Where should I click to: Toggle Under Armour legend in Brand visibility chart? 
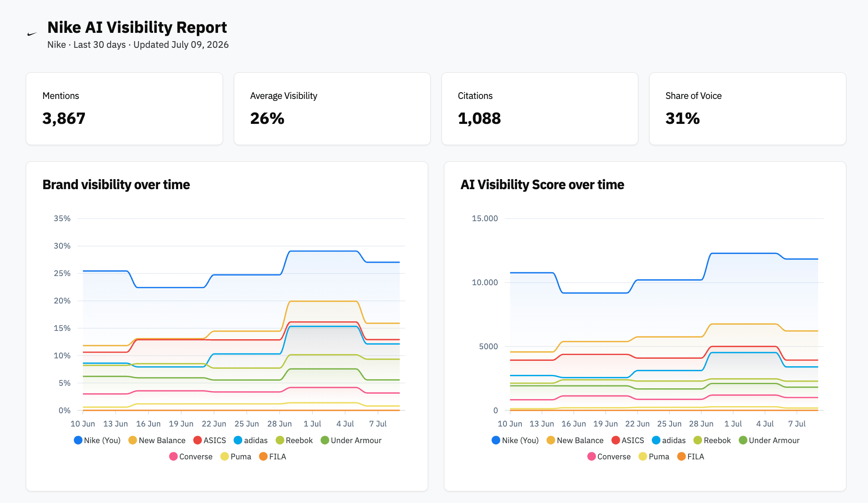point(351,440)
